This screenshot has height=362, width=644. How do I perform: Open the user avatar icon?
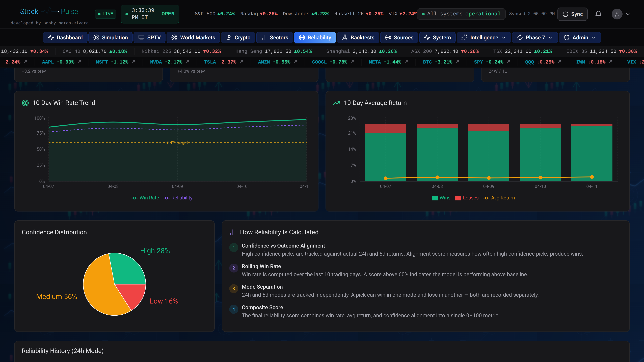(617, 14)
